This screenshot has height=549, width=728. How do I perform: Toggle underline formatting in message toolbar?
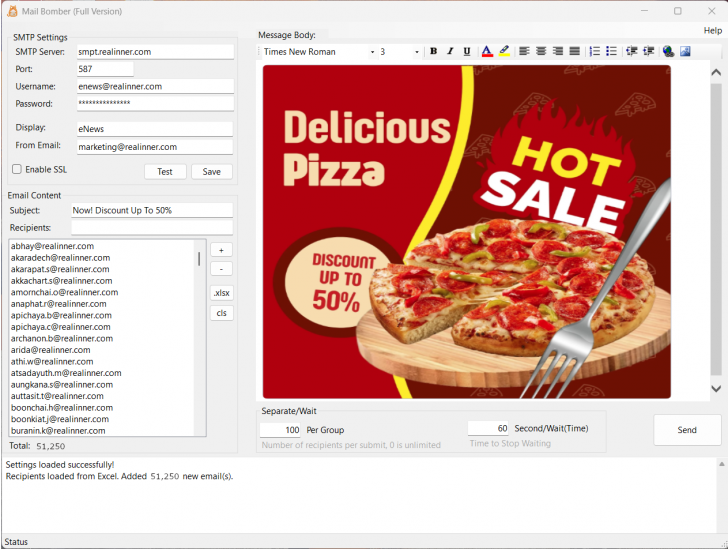[x=467, y=51]
